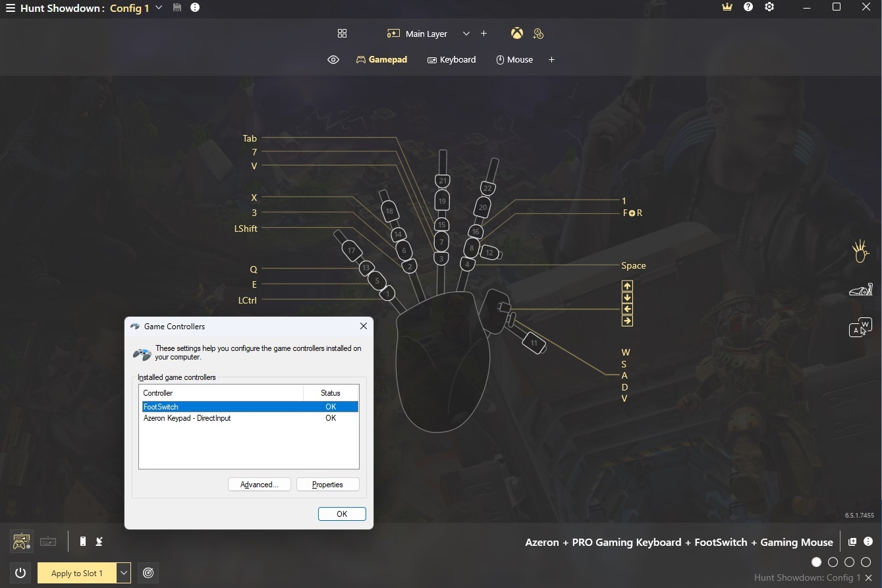
Task: Click Azeron button 22 on diagram
Action: coord(487,188)
